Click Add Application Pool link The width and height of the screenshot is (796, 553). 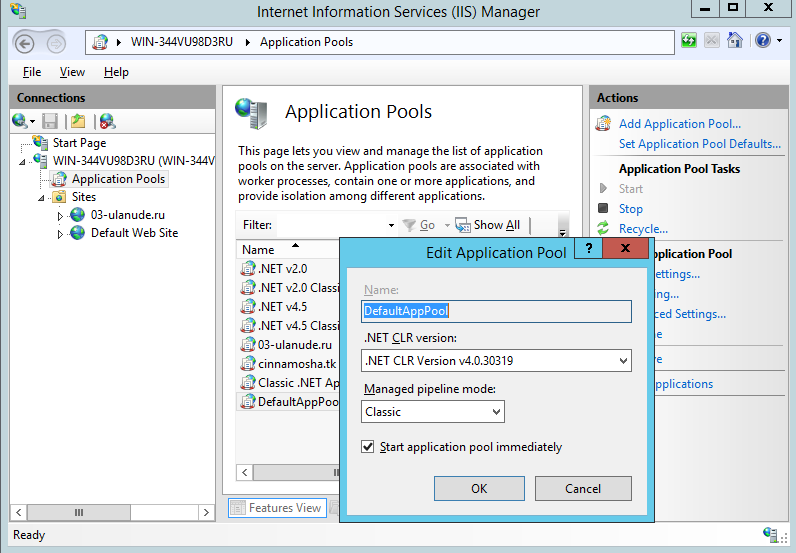coord(680,124)
